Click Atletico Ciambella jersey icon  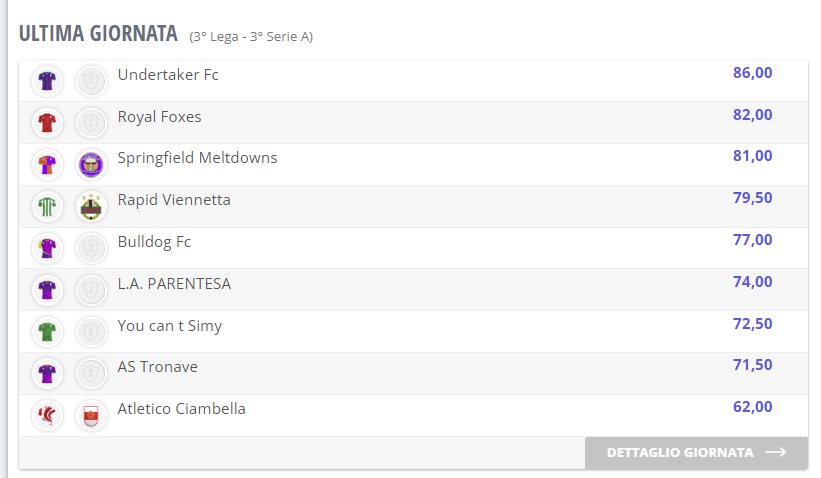[47, 415]
